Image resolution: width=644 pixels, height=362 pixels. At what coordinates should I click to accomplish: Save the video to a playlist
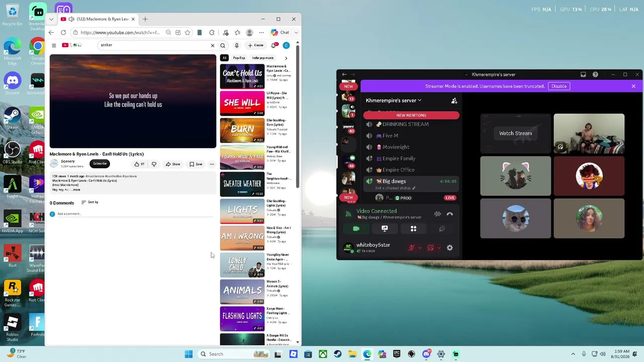click(196, 164)
